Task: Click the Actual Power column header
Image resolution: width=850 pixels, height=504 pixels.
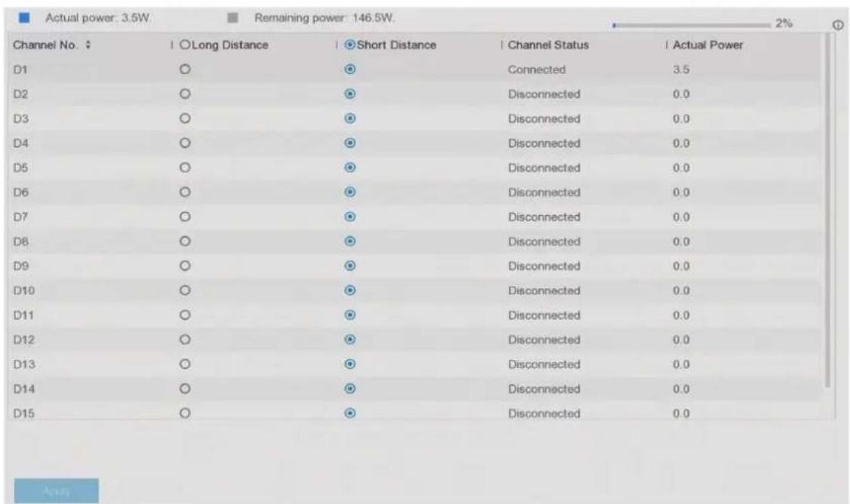Action: pos(707,45)
